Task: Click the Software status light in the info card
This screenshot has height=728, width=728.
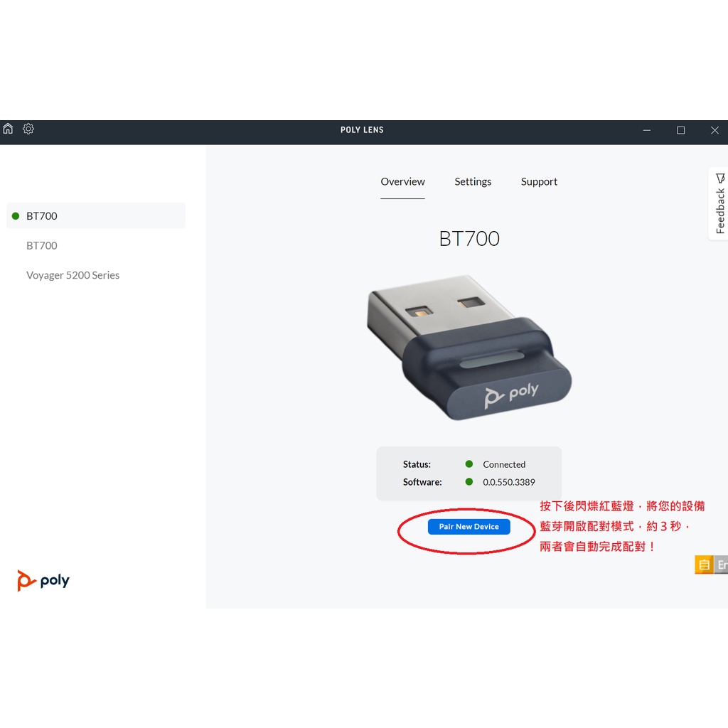Action: (x=469, y=482)
